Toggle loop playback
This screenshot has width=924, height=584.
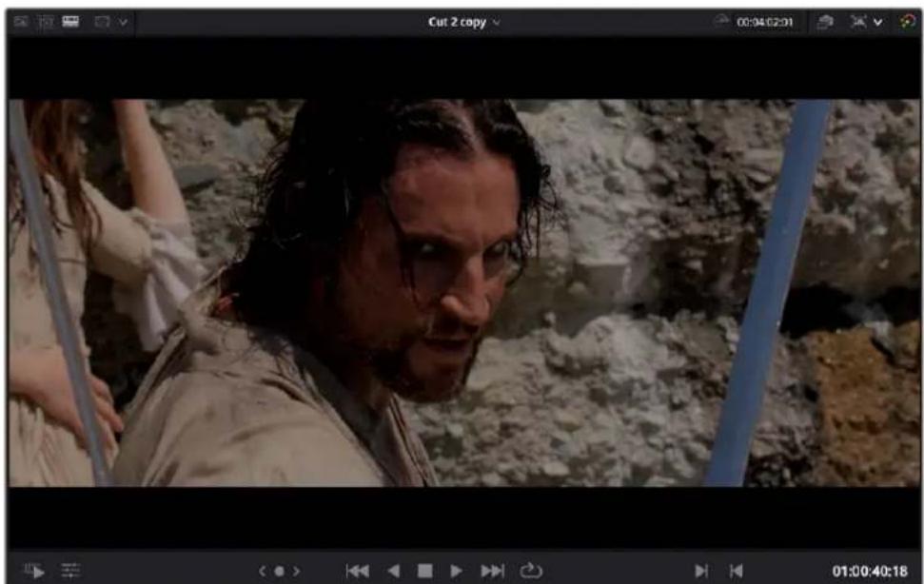pyautogui.click(x=531, y=570)
